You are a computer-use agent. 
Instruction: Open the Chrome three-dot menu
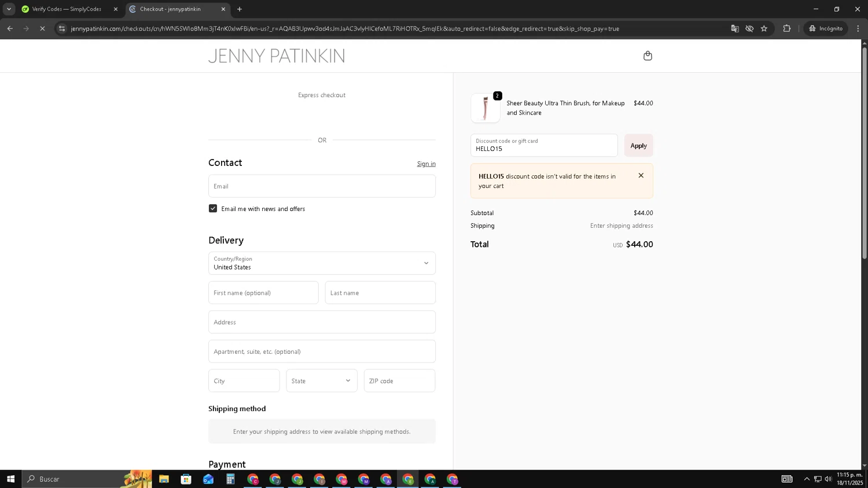click(x=858, y=28)
